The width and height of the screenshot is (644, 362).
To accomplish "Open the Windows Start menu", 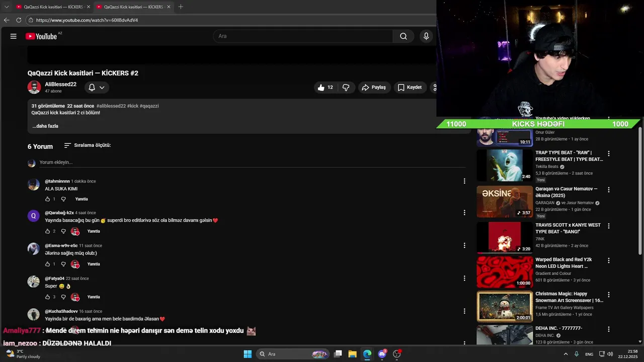I will [x=248, y=354].
